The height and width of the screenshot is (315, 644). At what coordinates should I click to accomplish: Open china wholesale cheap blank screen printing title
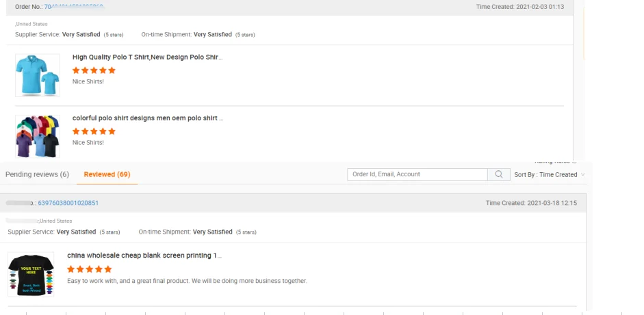(144, 256)
